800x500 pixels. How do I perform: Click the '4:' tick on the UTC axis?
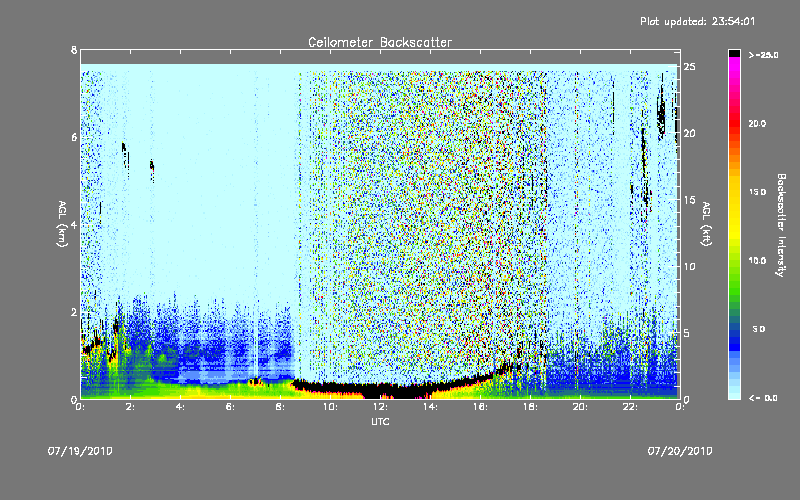tap(181, 407)
